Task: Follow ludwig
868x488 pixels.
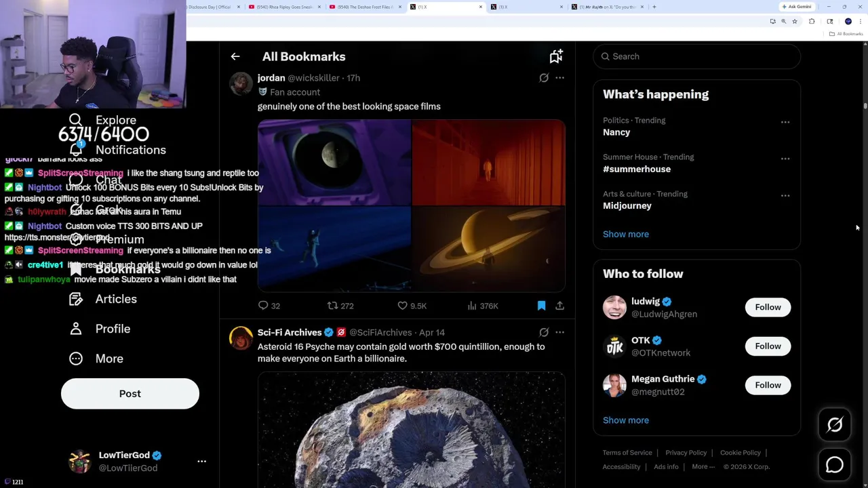Action: pyautogui.click(x=768, y=307)
